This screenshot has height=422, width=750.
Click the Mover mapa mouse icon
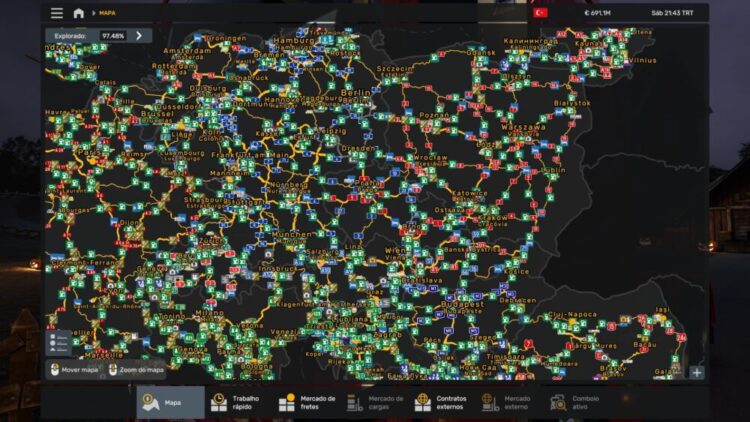point(55,370)
